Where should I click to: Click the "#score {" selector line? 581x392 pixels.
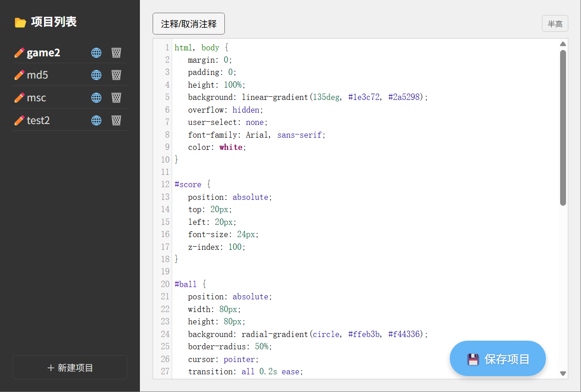pyautogui.click(x=193, y=184)
